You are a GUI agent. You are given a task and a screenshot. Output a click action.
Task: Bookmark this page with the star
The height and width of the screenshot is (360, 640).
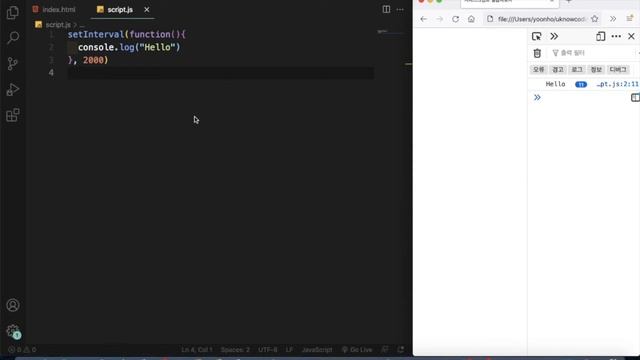pyautogui.click(x=595, y=19)
